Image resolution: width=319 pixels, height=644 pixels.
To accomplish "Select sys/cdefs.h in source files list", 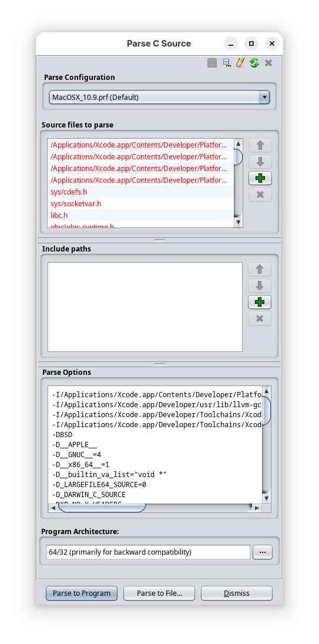I will (140, 192).
